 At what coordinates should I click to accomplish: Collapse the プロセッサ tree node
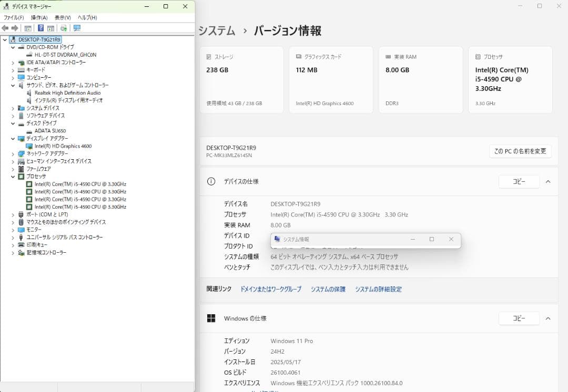coord(12,176)
